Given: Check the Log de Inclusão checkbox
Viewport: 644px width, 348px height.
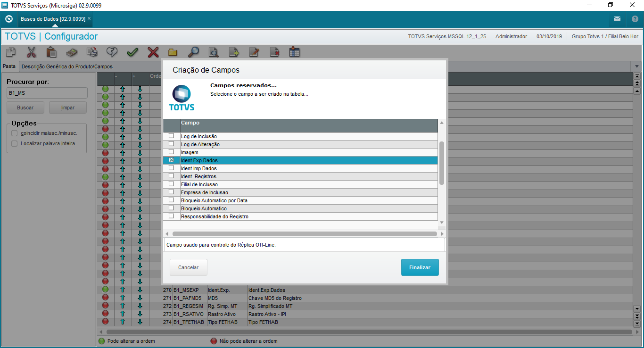Looking at the screenshot, I should (x=171, y=136).
